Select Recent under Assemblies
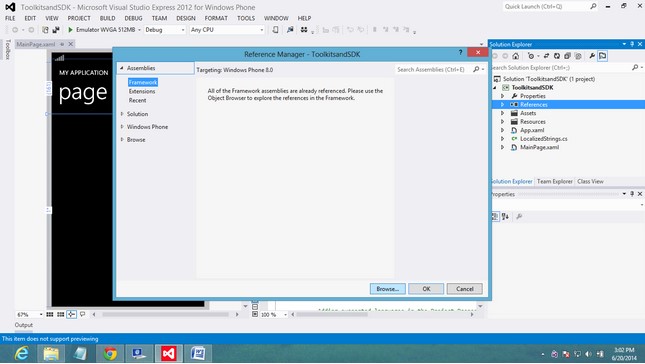The height and width of the screenshot is (364, 645). point(137,100)
